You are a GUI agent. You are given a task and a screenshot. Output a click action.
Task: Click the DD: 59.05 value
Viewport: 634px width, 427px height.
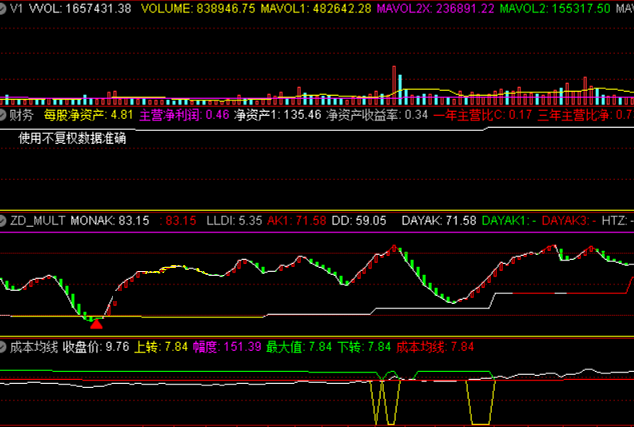[359, 220]
